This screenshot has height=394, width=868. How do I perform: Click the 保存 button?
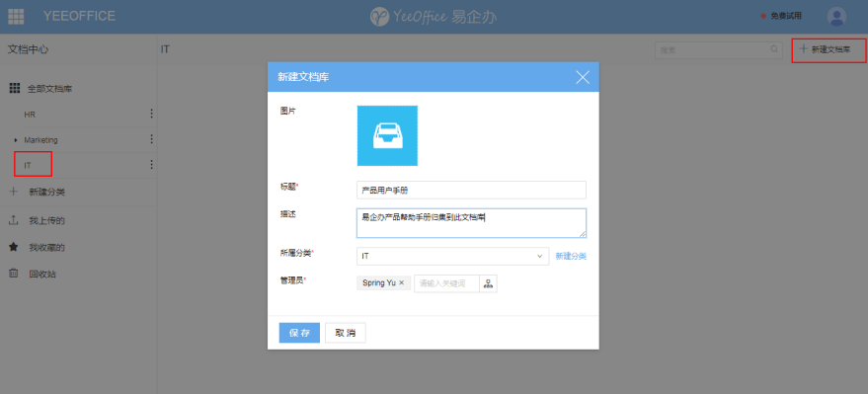coord(299,333)
